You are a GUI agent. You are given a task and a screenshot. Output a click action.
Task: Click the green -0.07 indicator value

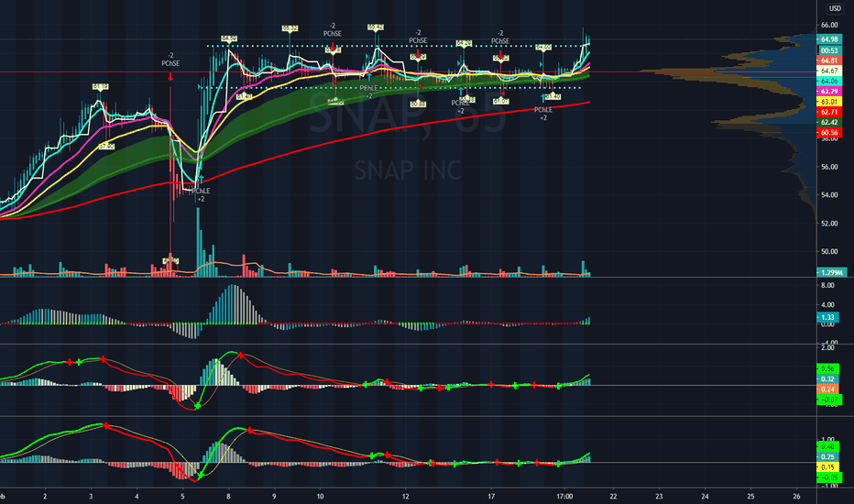pyautogui.click(x=829, y=400)
